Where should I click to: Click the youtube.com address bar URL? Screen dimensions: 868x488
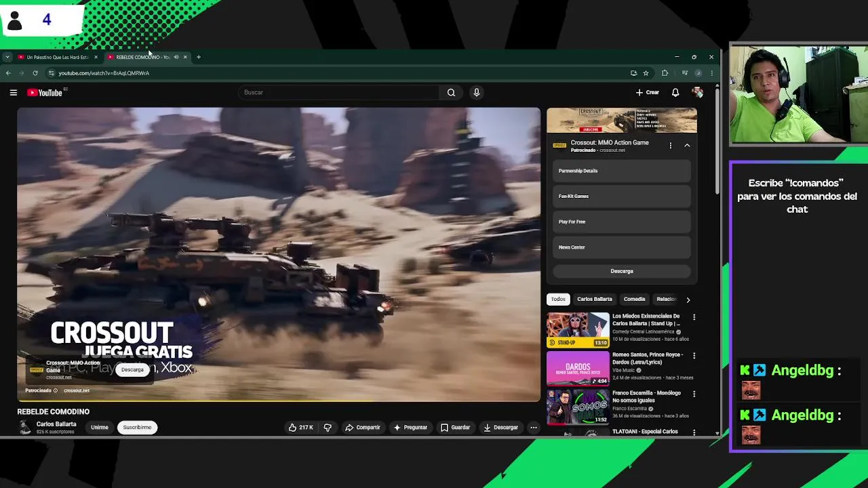click(104, 73)
